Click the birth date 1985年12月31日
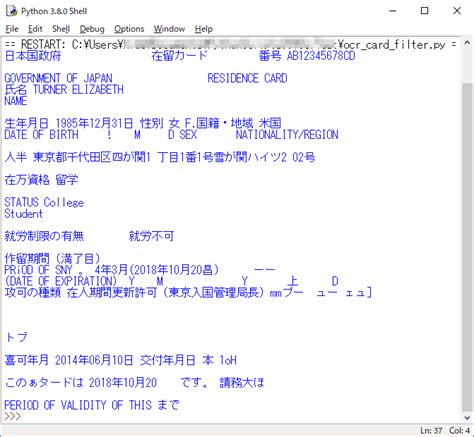474x437 pixels. coord(94,123)
